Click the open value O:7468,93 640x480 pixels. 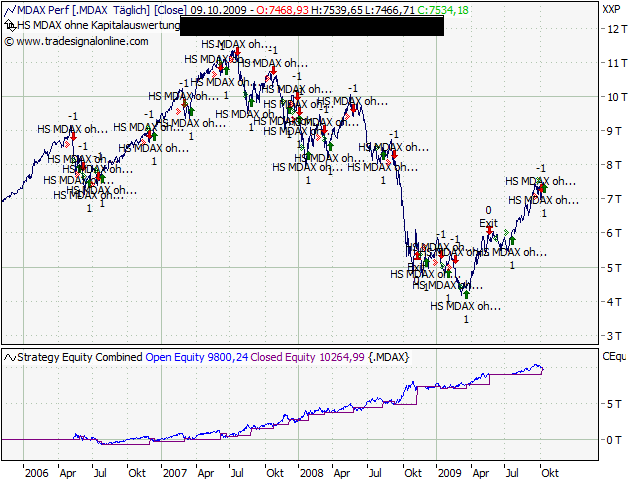coord(282,10)
